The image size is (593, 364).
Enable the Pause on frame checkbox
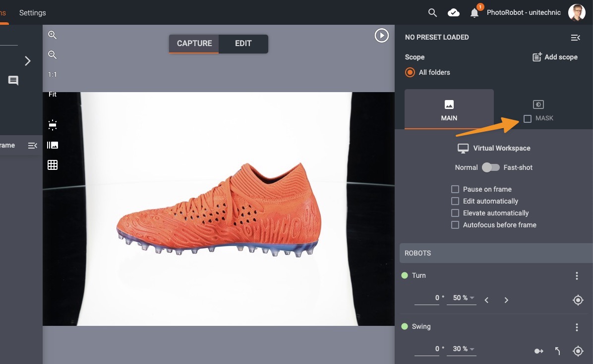coord(455,189)
